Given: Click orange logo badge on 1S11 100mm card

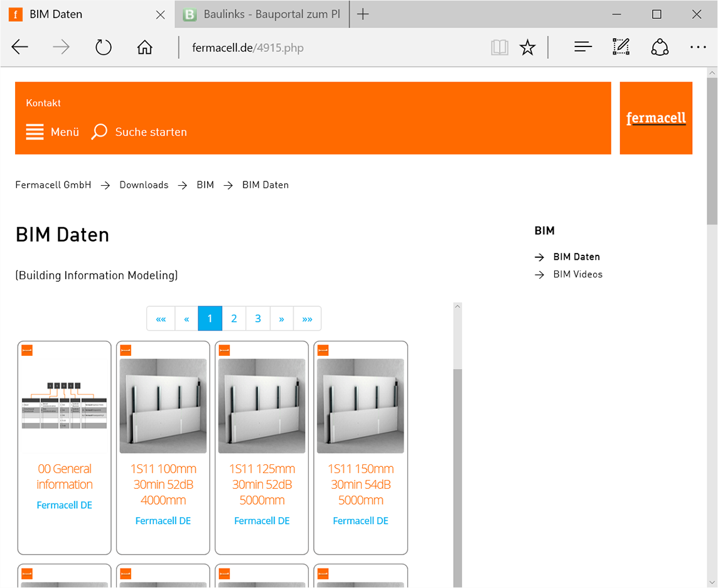Looking at the screenshot, I should point(126,350).
